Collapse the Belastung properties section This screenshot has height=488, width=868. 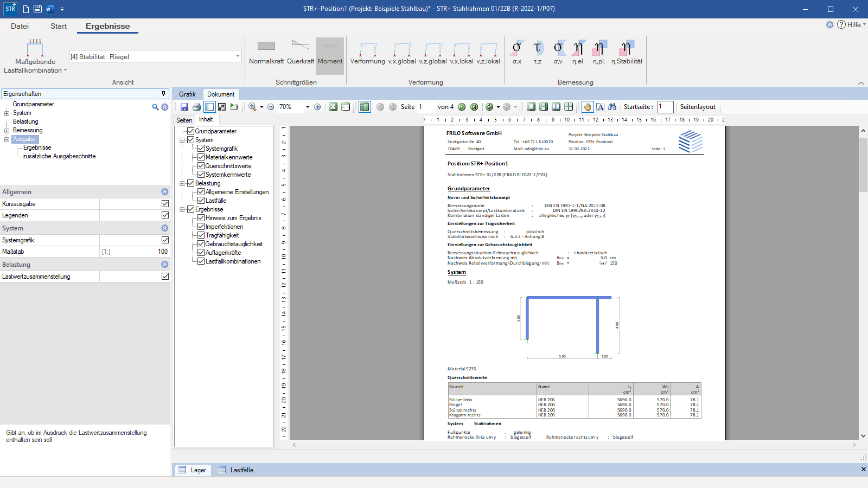164,265
